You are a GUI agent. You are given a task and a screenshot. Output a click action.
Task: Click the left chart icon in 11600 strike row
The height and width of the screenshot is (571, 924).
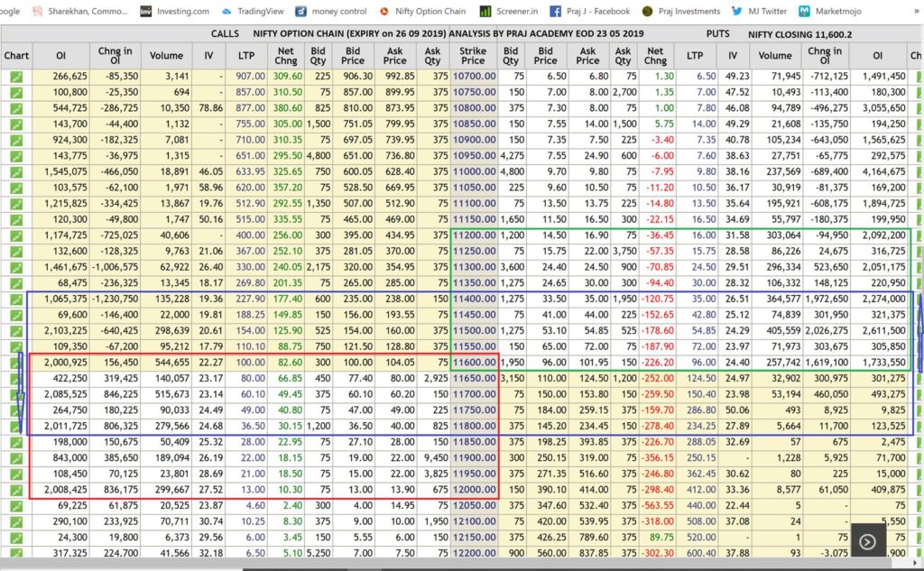[16, 362]
